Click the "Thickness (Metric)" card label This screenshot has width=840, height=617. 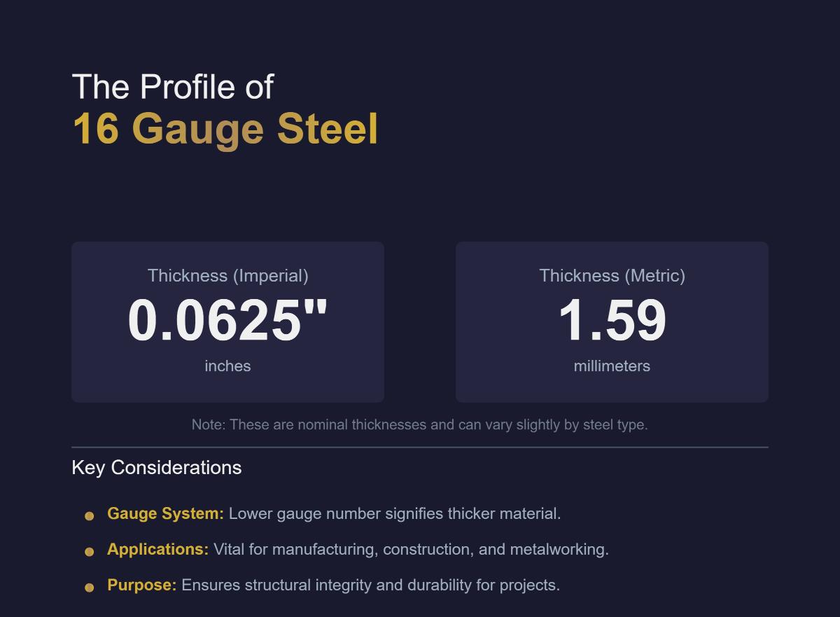pos(612,276)
